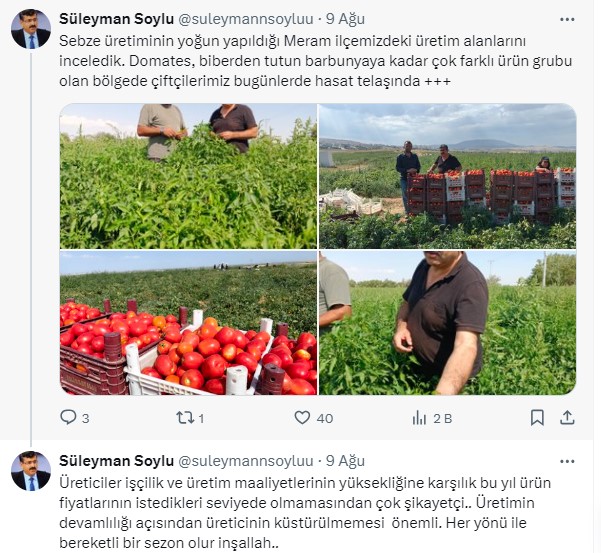This screenshot has height=553, width=601.
Task: Open @suleymannsoyluu handle in second tweet
Action: 246,461
